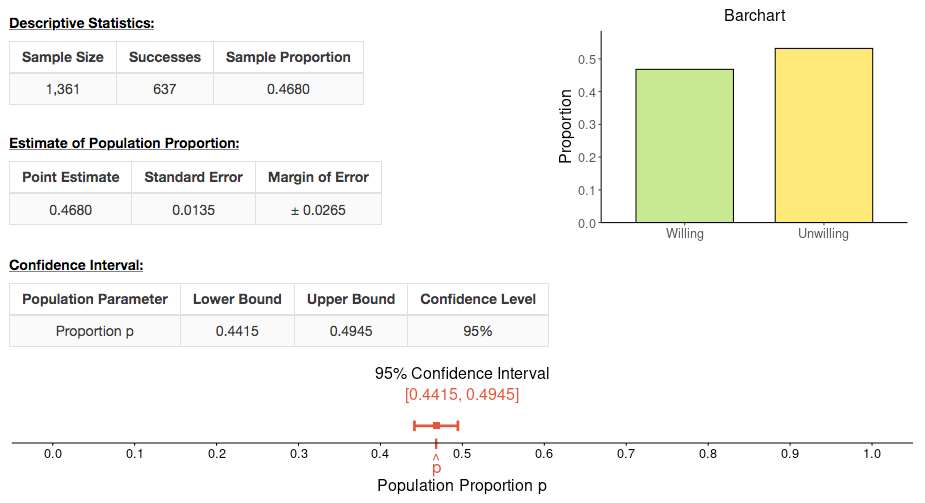Click the green Willing bar in barchart
925x503 pixels.
(x=684, y=145)
